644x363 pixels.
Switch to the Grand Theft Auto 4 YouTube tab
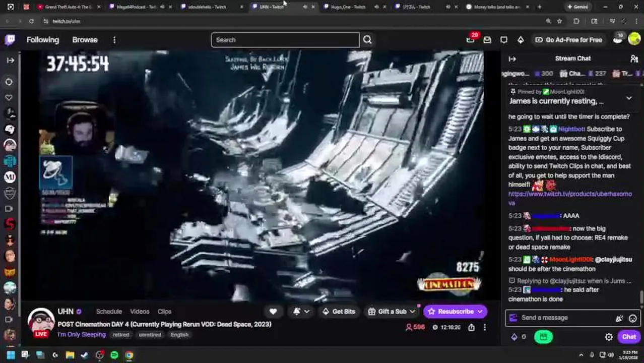tap(68, 7)
